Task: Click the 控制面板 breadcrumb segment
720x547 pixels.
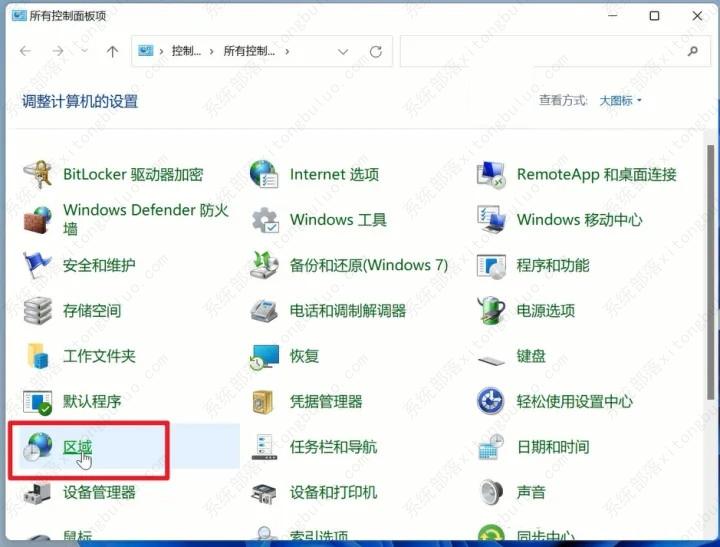Action: (185, 51)
